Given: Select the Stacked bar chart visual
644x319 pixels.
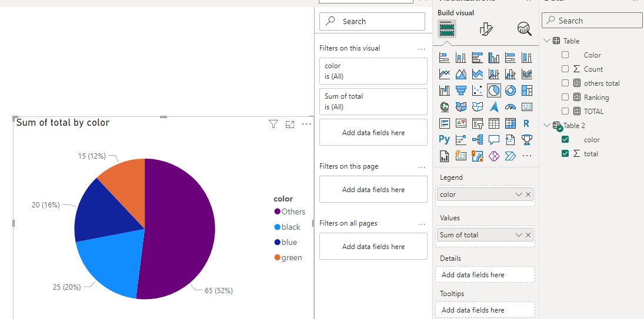Looking at the screenshot, I should pyautogui.click(x=445, y=58).
